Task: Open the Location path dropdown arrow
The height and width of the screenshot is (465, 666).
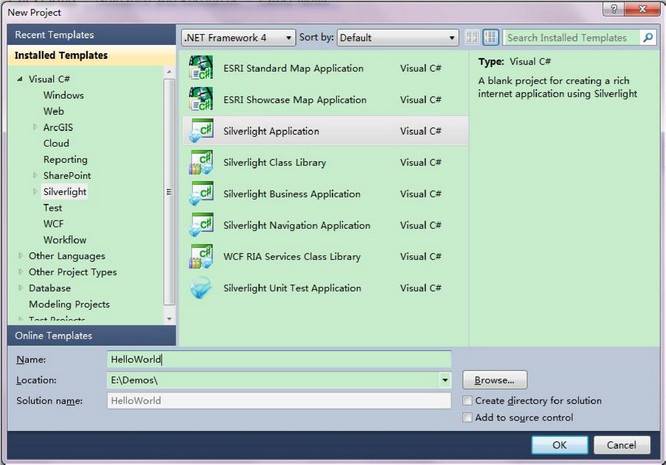Action: [x=445, y=380]
